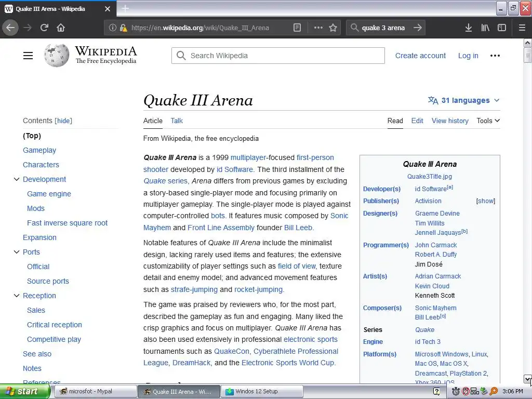Click the alarm clock icon in system tray
This screenshot has width=532, height=399.
click(x=456, y=392)
